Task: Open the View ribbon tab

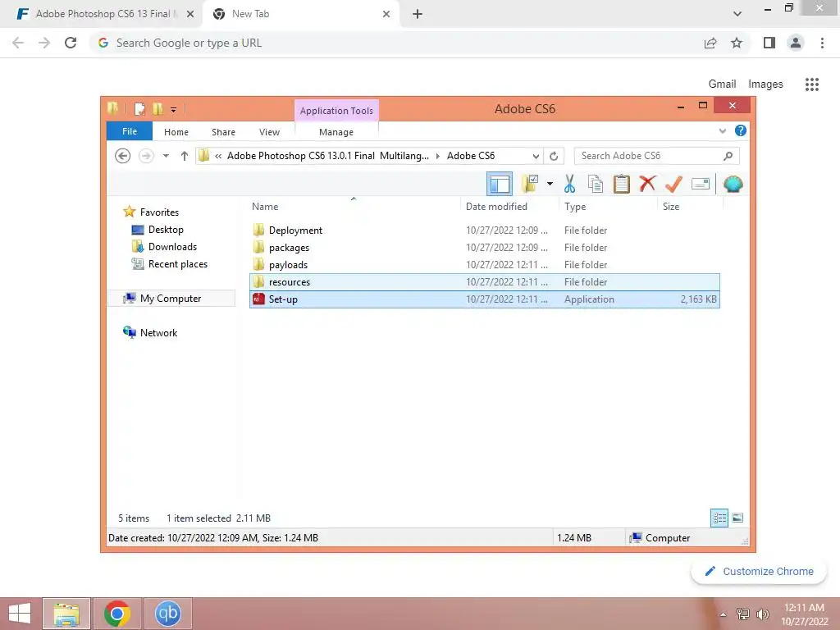Action: point(269,132)
